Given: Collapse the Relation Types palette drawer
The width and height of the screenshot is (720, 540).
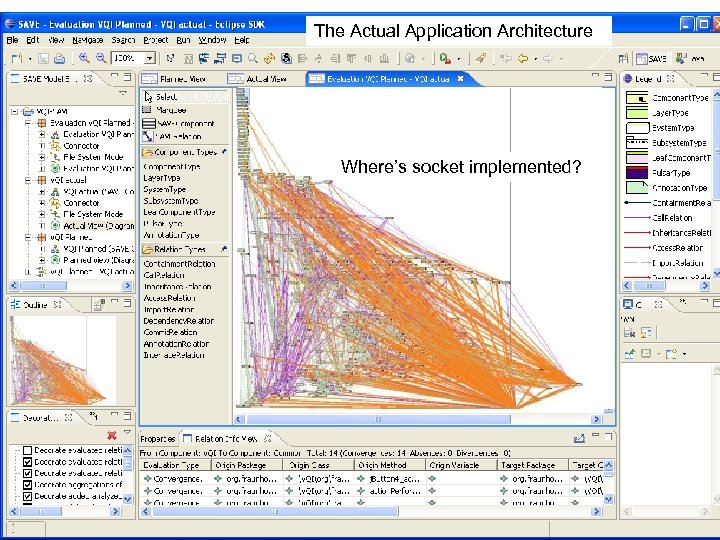Looking at the screenshot, I should click(x=184, y=249).
